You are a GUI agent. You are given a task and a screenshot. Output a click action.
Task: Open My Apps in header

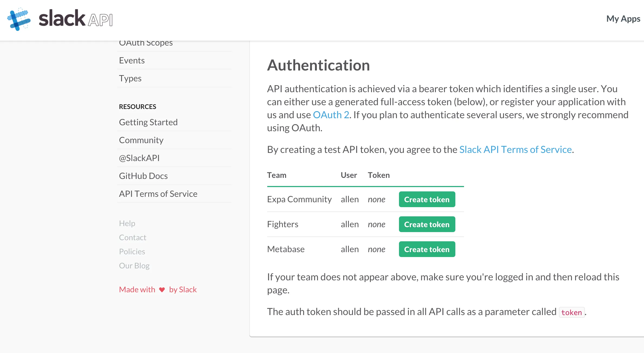click(x=623, y=18)
